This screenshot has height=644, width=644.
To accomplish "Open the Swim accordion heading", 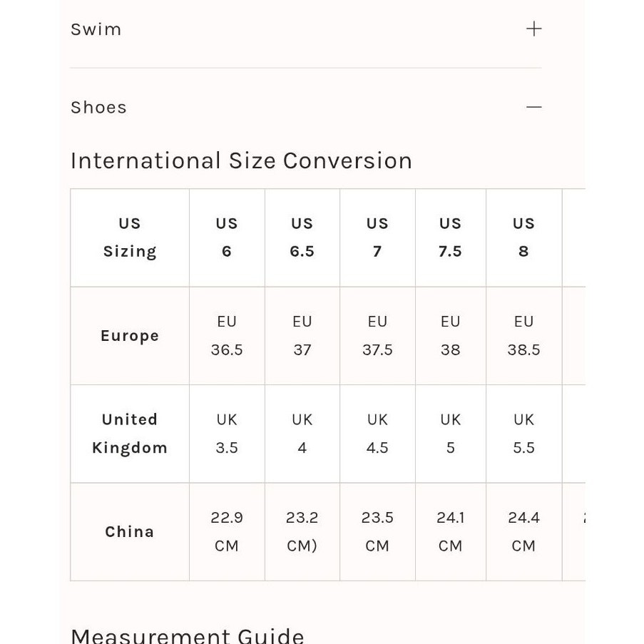I will [x=96, y=29].
